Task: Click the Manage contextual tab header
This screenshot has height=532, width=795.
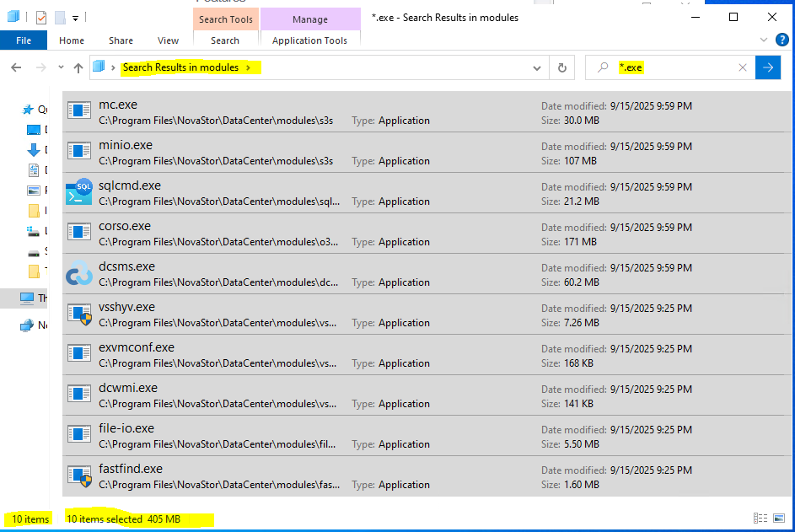Action: point(310,19)
